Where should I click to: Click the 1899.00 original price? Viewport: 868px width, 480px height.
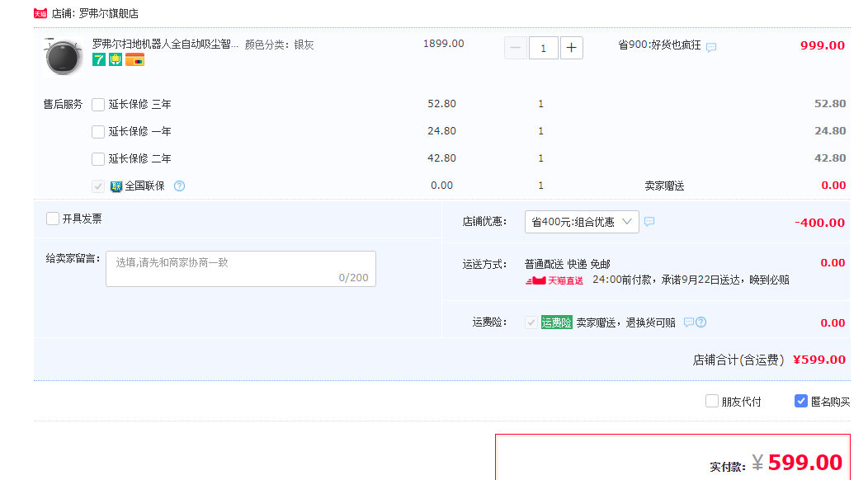tap(443, 44)
